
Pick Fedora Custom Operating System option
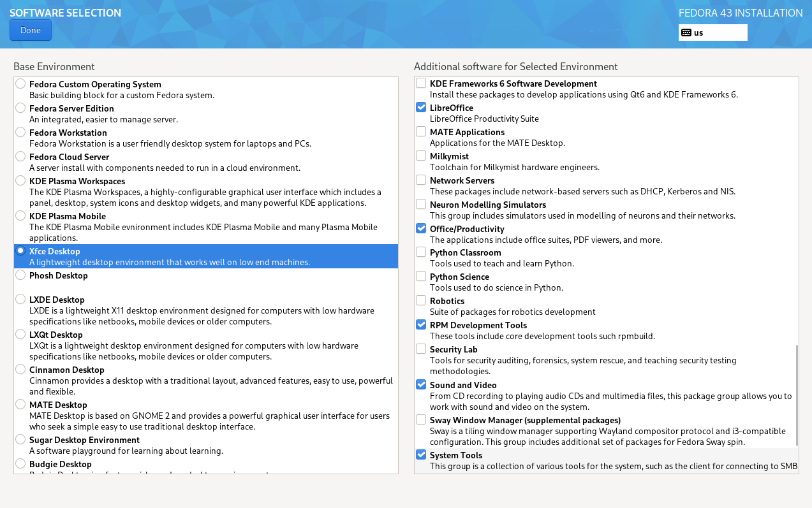[21, 84]
